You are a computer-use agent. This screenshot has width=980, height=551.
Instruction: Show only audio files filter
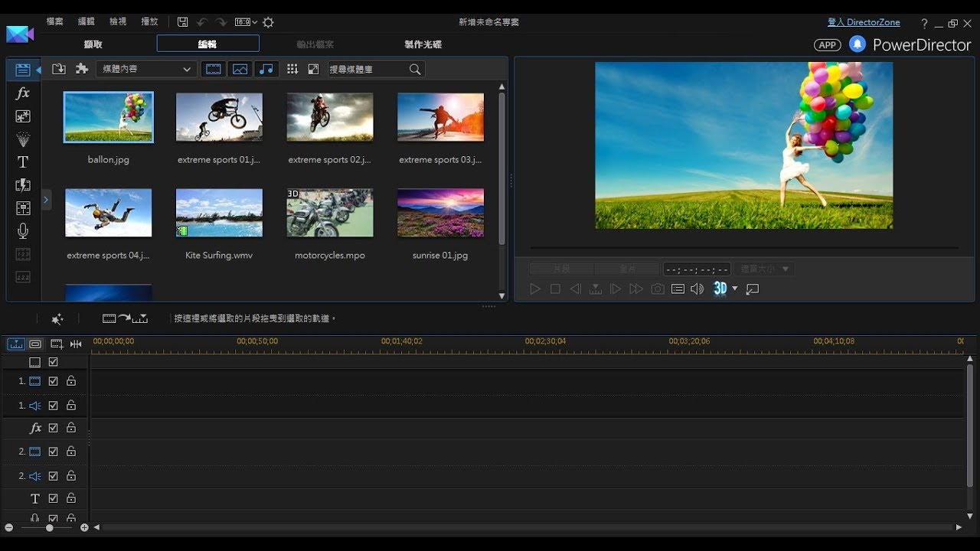click(266, 69)
